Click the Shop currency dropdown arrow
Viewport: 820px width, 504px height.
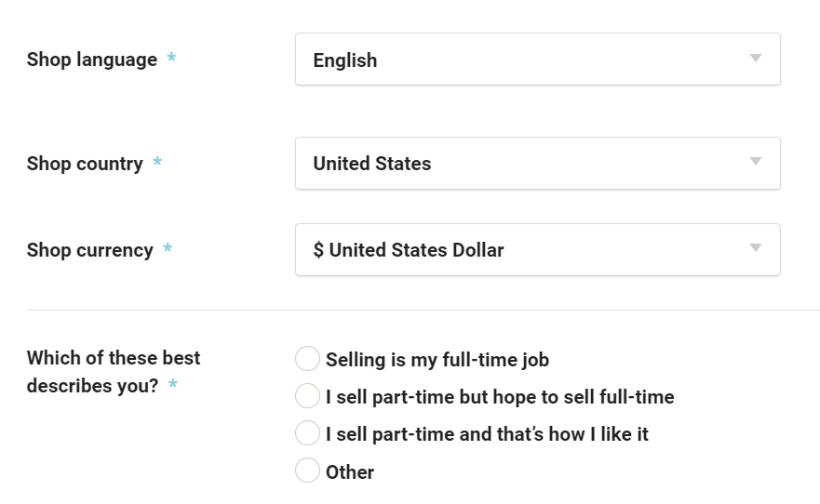[756, 248]
